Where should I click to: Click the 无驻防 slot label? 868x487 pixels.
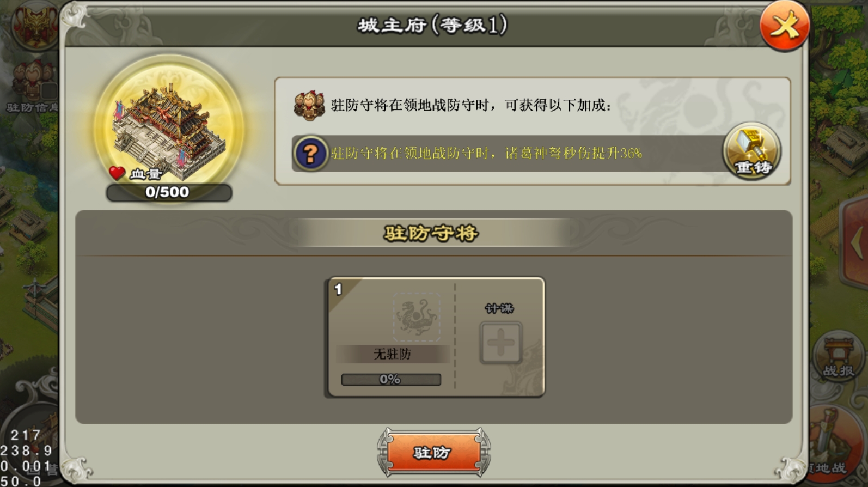coord(392,354)
